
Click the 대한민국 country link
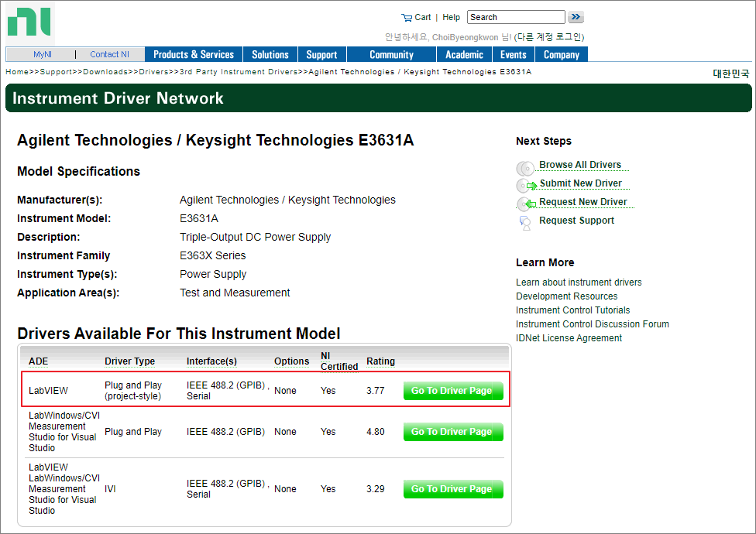[x=731, y=74]
